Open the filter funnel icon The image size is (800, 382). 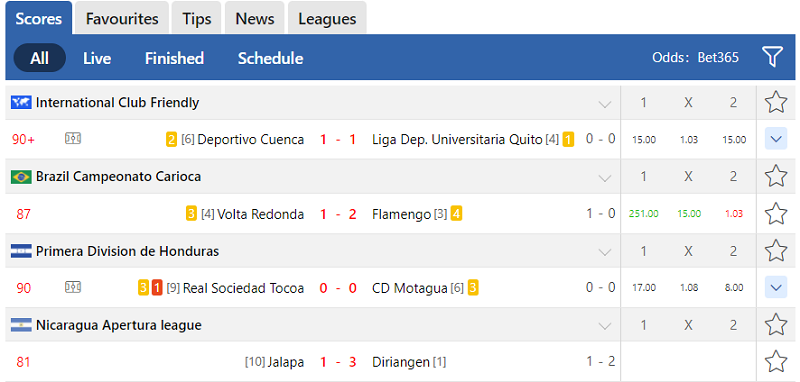click(772, 57)
